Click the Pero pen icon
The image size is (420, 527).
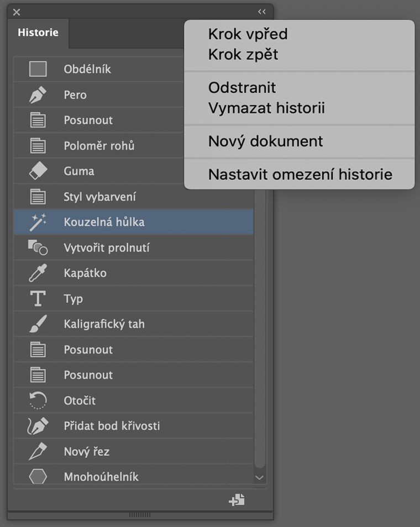(x=38, y=95)
